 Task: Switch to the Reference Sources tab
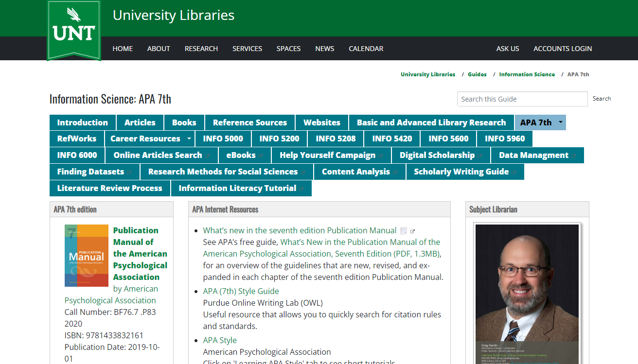coord(249,122)
